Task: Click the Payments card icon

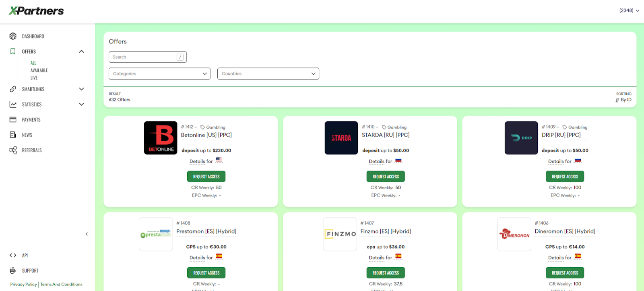Action: pos(13,120)
